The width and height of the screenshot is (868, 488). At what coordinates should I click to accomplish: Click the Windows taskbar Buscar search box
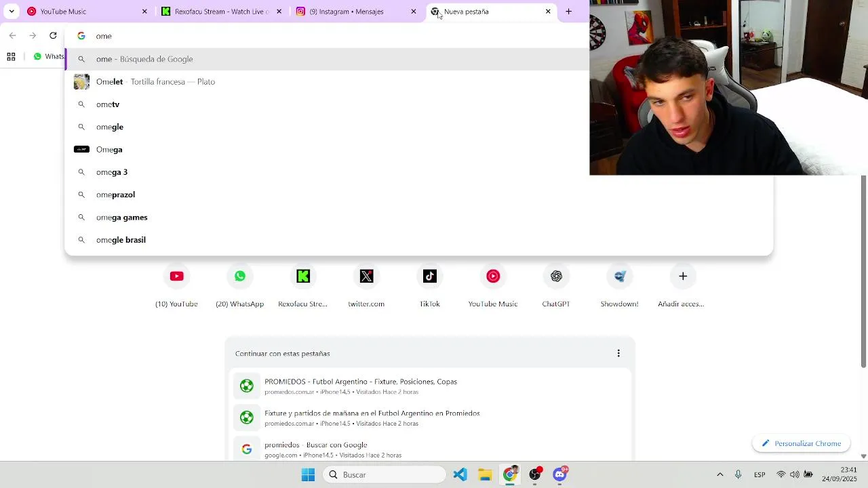coord(384,474)
